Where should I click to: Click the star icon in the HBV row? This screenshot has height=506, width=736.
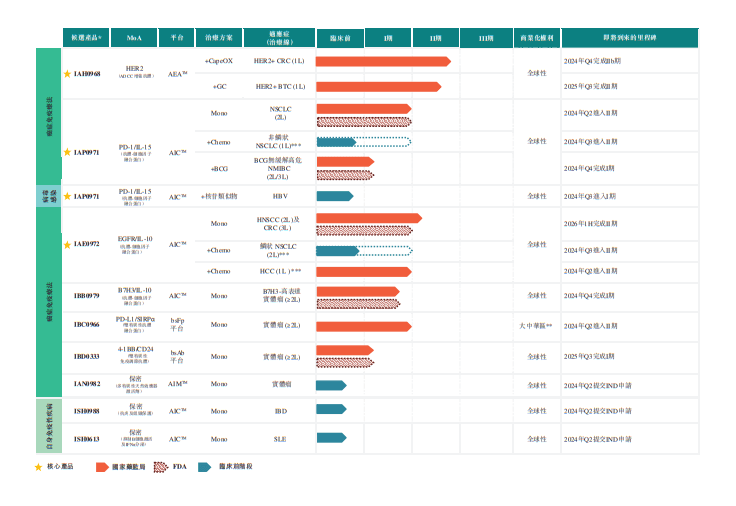[x=67, y=196]
